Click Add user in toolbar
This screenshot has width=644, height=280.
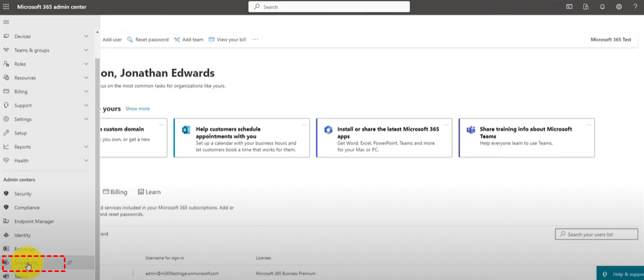112,40
